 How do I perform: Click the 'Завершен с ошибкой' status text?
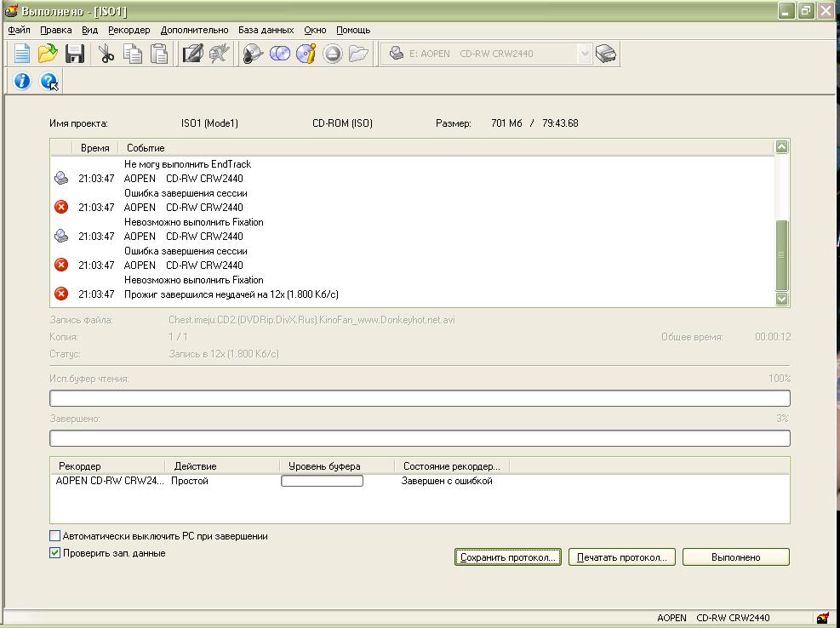coord(447,481)
